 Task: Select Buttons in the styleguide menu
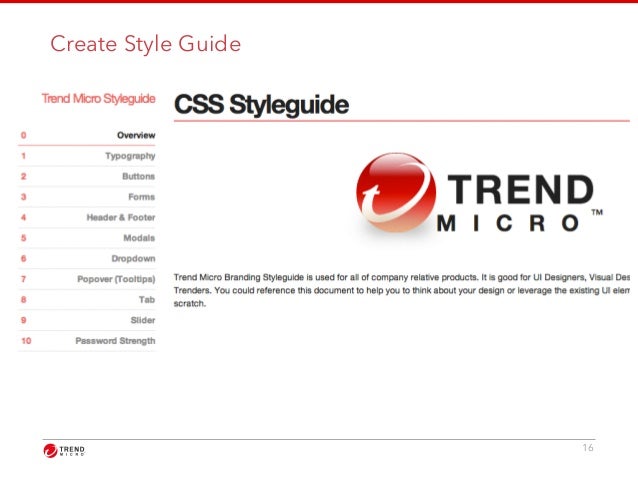pos(87,176)
